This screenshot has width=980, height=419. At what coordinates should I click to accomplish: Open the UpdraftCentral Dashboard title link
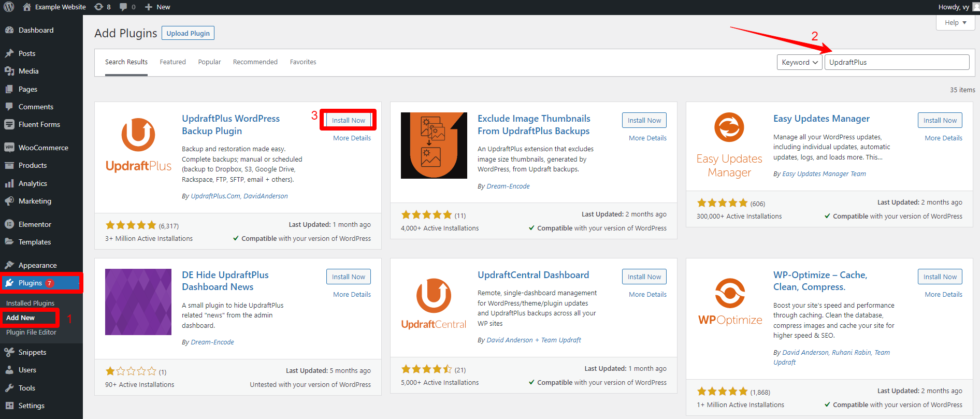tap(533, 275)
